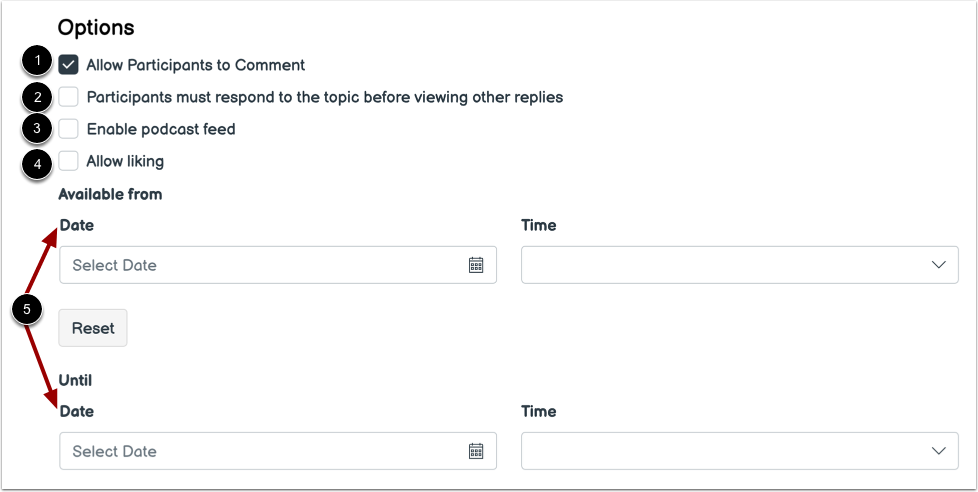Check the Enable podcast feed box
The image size is (978, 492).
[69, 129]
